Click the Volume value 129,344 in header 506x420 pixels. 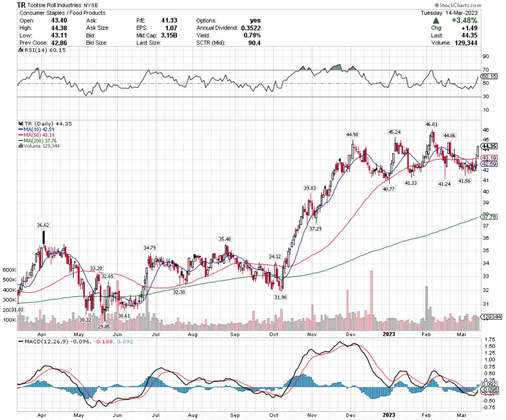click(466, 43)
